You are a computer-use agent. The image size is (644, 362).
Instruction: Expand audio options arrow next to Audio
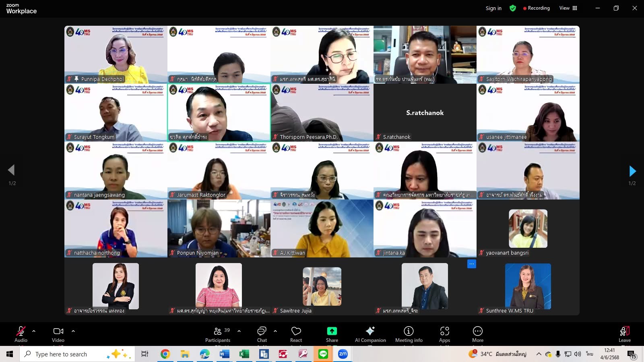click(34, 331)
